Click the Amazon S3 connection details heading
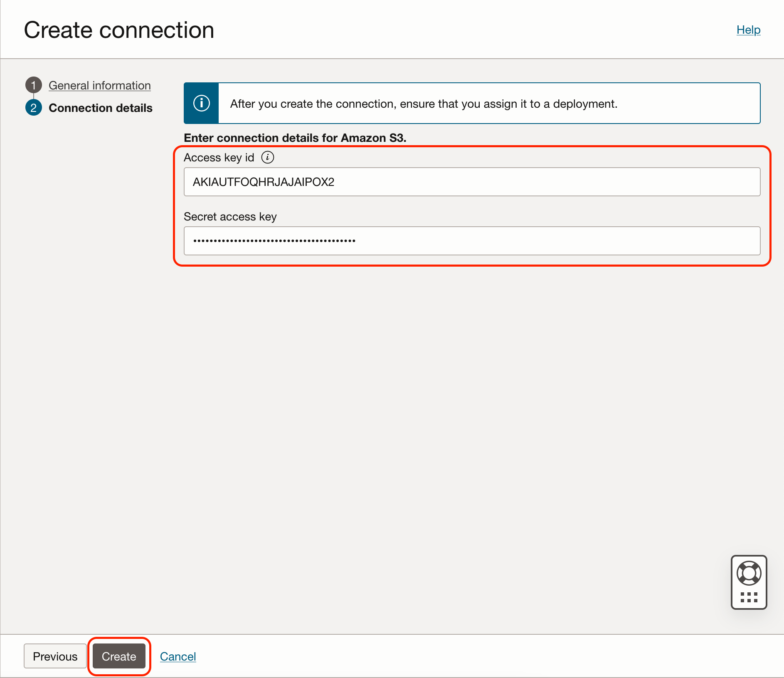This screenshot has width=784, height=678. [295, 138]
